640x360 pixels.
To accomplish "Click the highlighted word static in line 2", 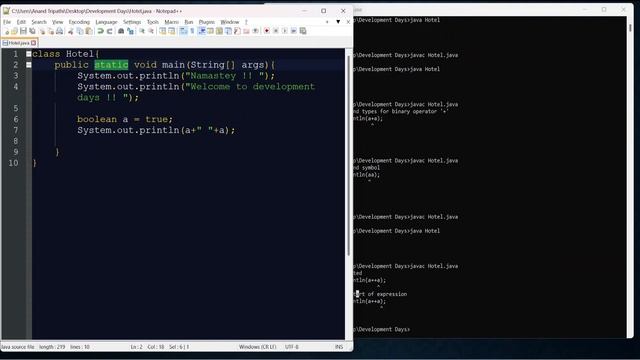I will (111, 65).
